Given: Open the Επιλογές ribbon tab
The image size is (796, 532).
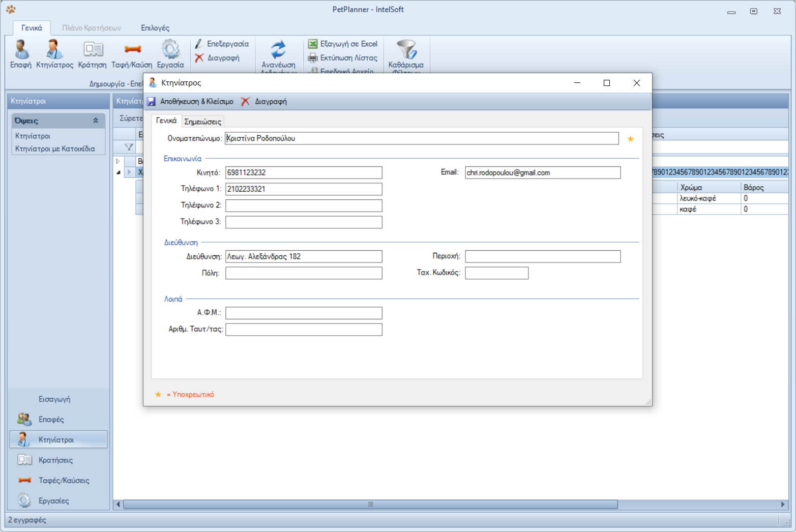Looking at the screenshot, I should [155, 28].
